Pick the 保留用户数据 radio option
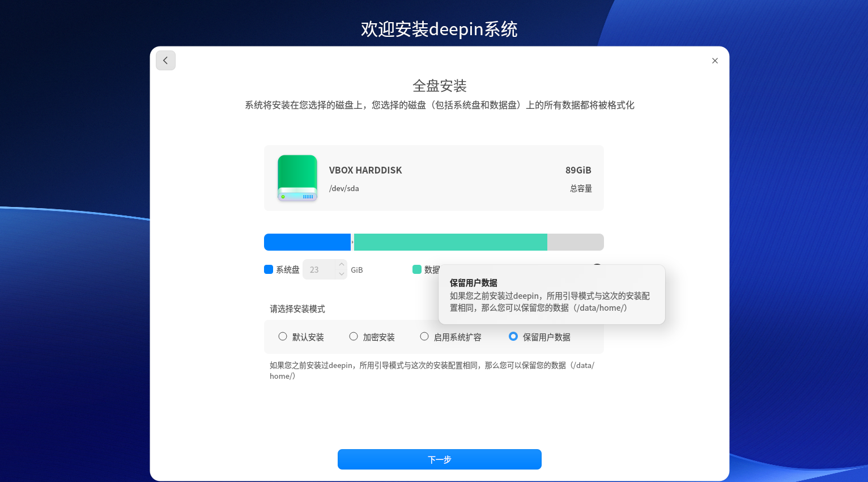 click(513, 337)
